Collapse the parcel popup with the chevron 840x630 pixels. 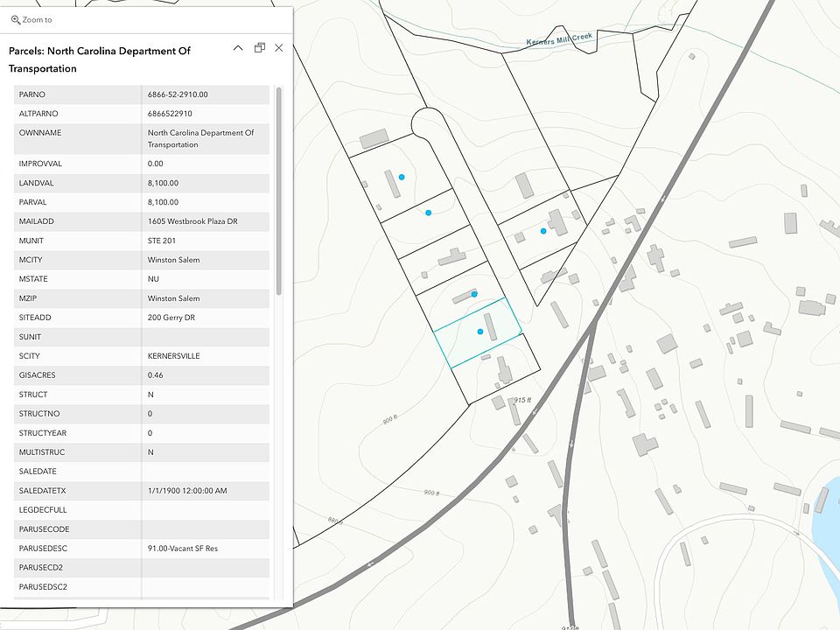point(238,48)
